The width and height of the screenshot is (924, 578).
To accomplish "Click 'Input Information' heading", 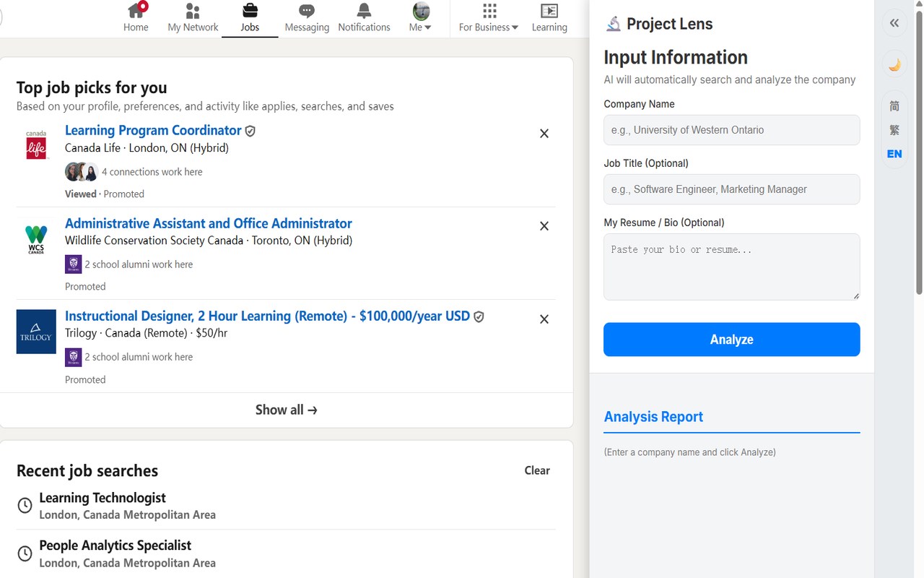I will [676, 58].
